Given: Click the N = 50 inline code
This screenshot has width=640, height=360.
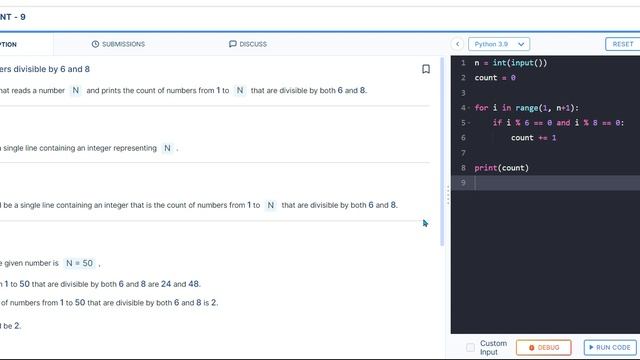Looking at the screenshot, I should pyautogui.click(x=80, y=263).
